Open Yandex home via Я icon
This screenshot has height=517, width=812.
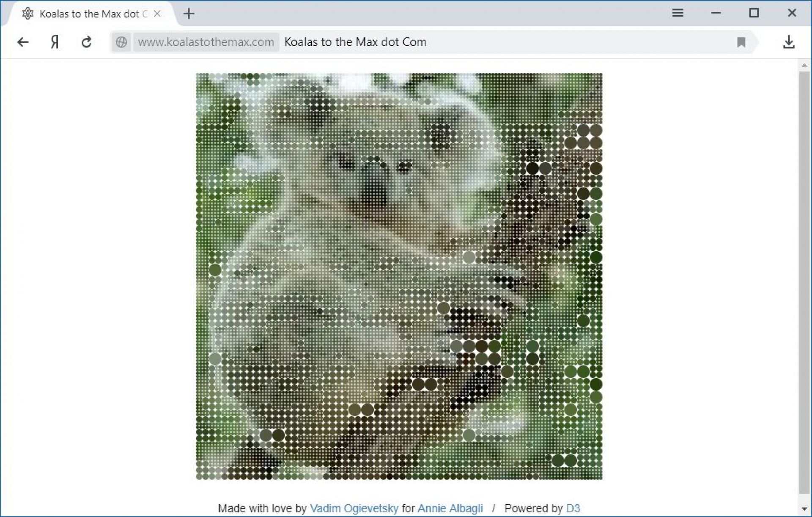[55, 42]
